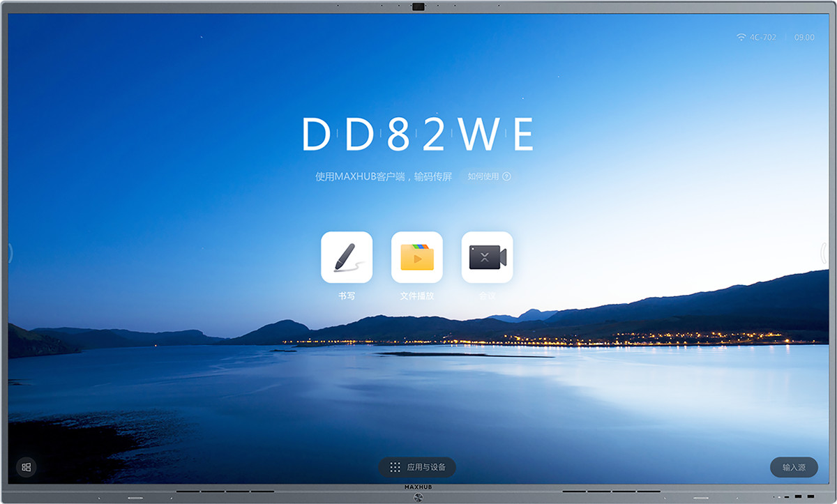Open the window layout icon at bottom-left
The width and height of the screenshot is (837, 504).
click(27, 467)
